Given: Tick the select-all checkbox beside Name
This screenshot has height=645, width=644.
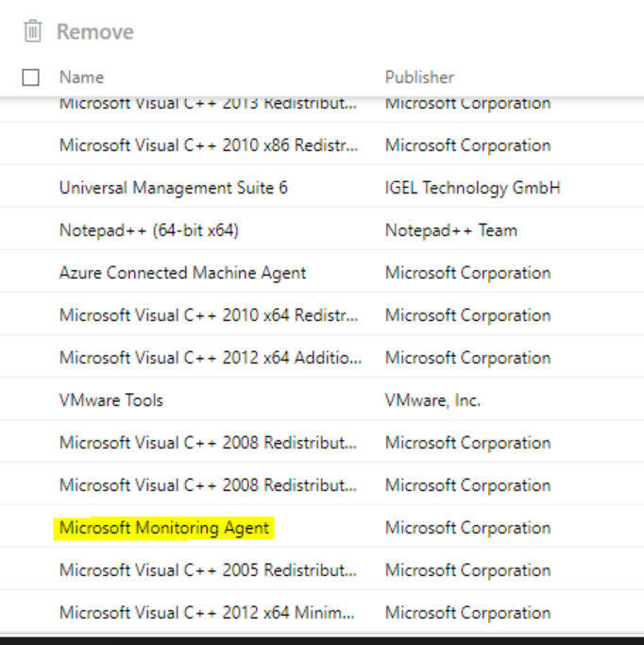Looking at the screenshot, I should tap(31, 77).
